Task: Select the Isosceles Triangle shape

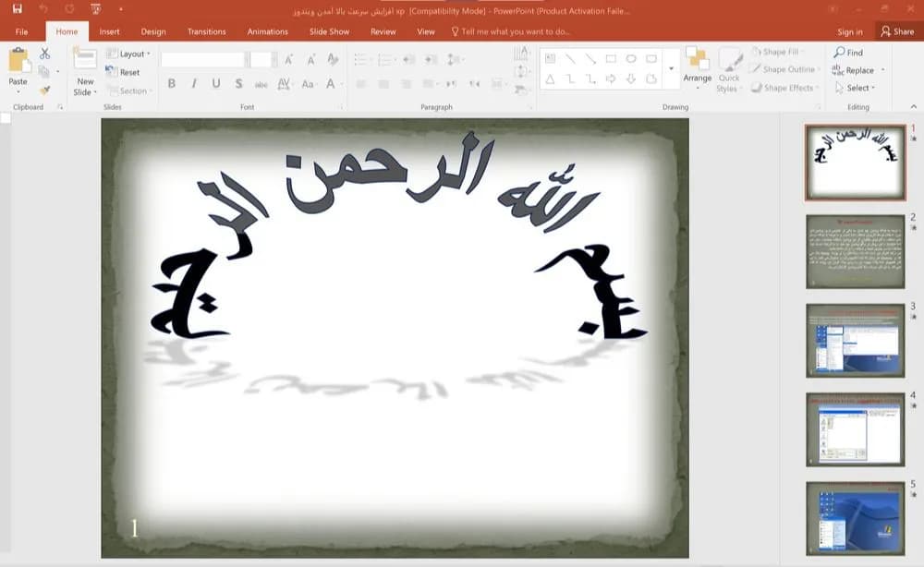Action: point(550,78)
